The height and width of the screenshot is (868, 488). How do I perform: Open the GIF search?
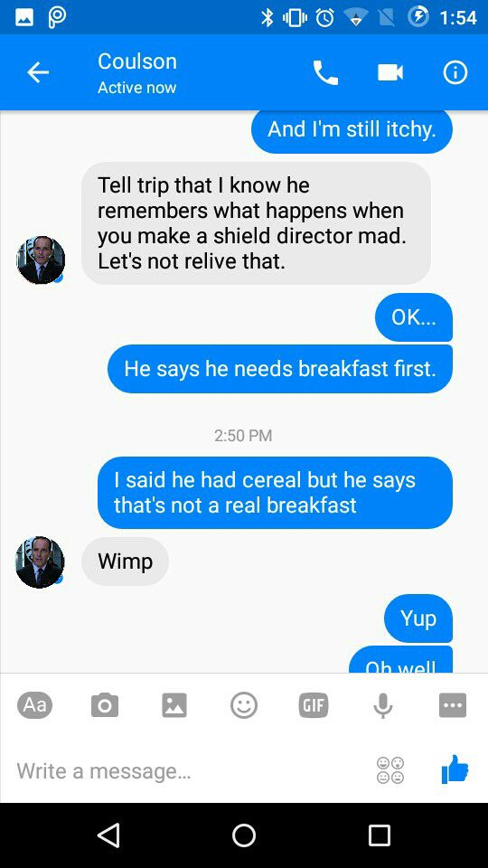coord(314,705)
